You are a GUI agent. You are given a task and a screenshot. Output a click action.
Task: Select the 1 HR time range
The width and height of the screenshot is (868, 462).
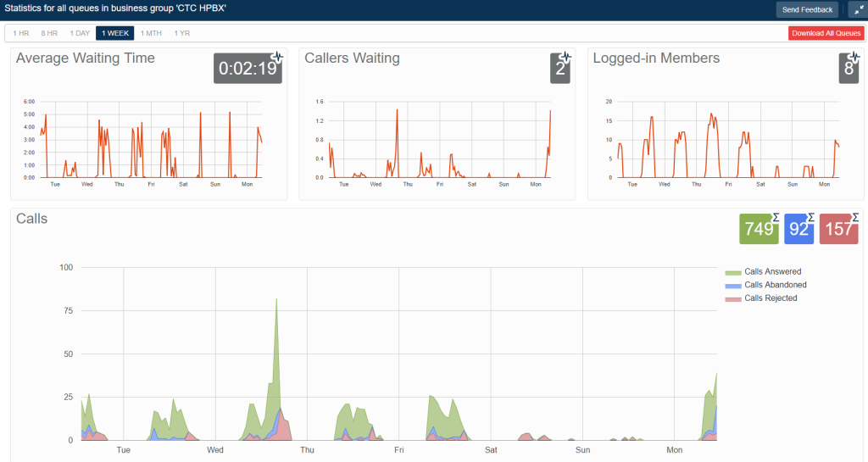[21, 33]
